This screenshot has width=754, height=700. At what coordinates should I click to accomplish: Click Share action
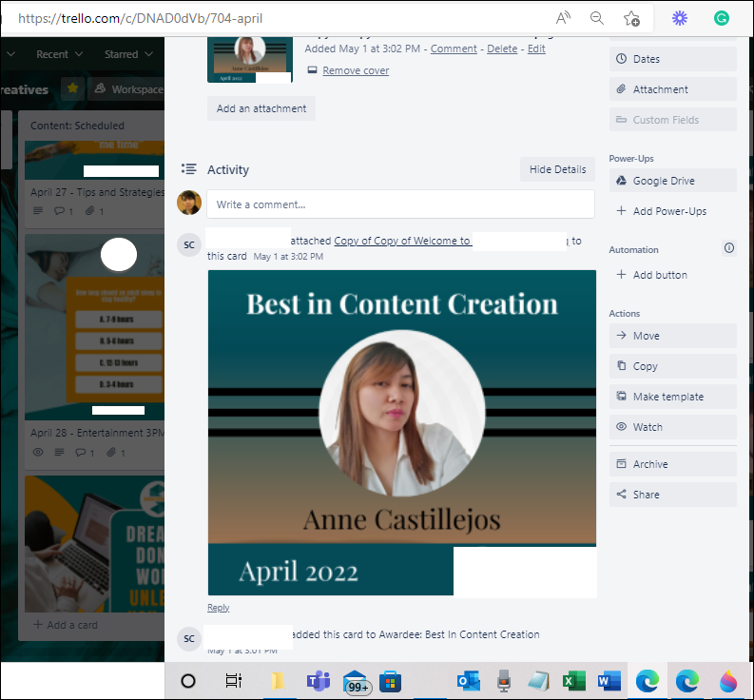pyautogui.click(x=673, y=494)
